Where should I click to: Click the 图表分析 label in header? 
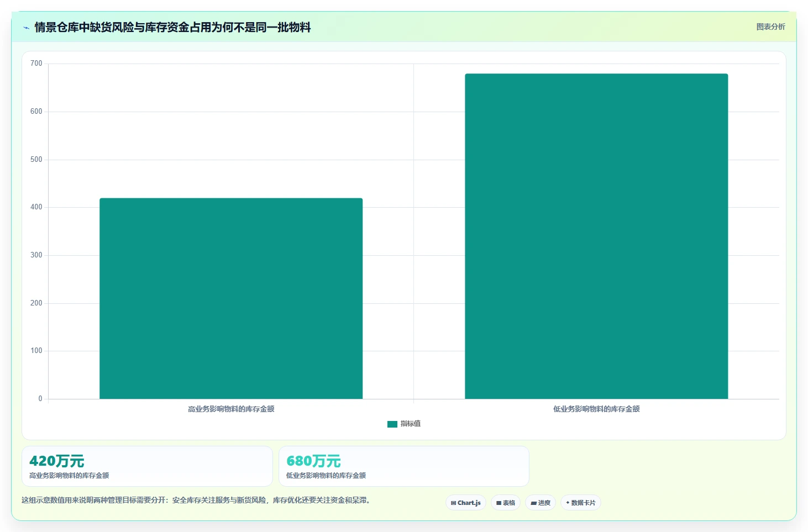pyautogui.click(x=770, y=27)
